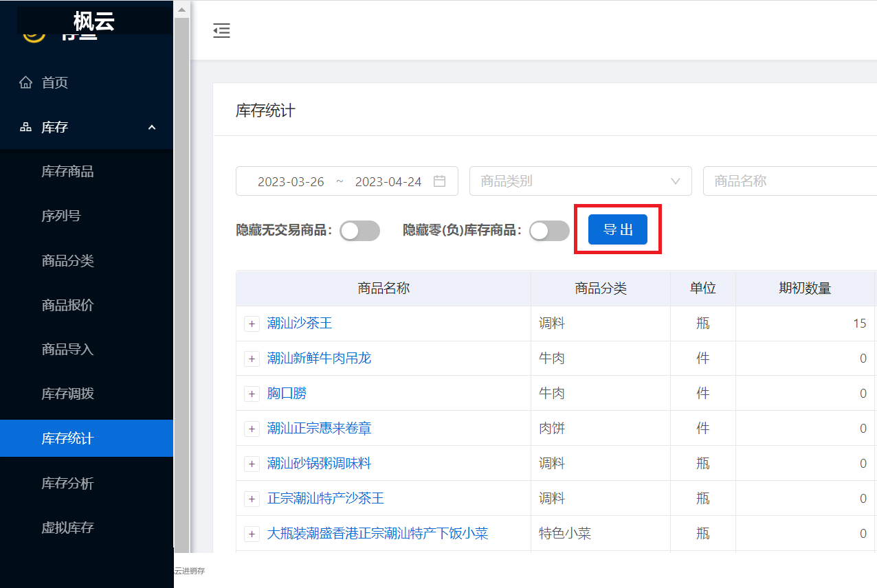Click the home icon beside 首页
Viewport: 877px width, 588px height.
[x=26, y=83]
